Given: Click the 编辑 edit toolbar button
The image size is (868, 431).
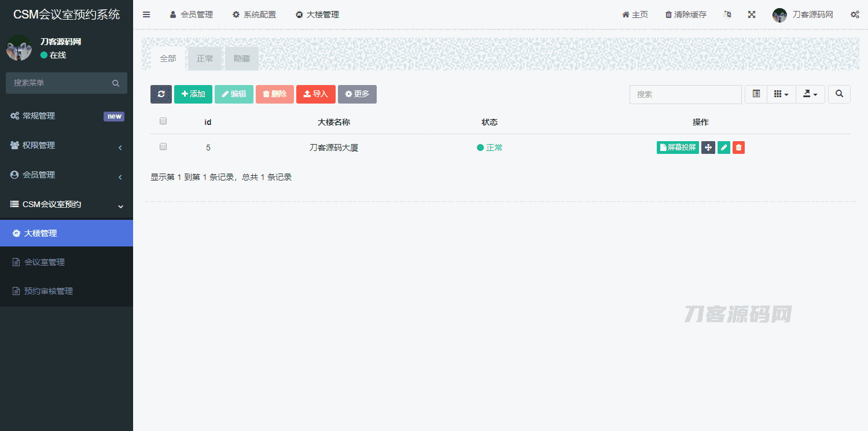Looking at the screenshot, I should pos(234,94).
